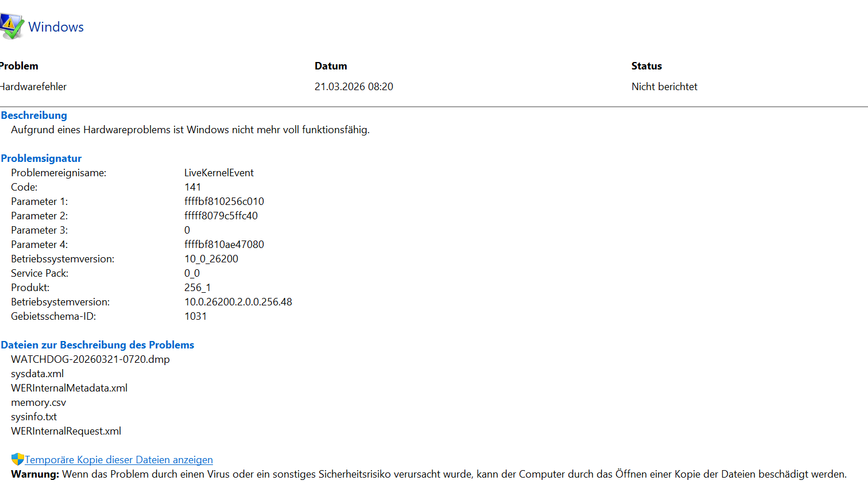Image resolution: width=868 pixels, height=500 pixels.
Task: Click the Windows problem report icon
Action: click(x=11, y=26)
